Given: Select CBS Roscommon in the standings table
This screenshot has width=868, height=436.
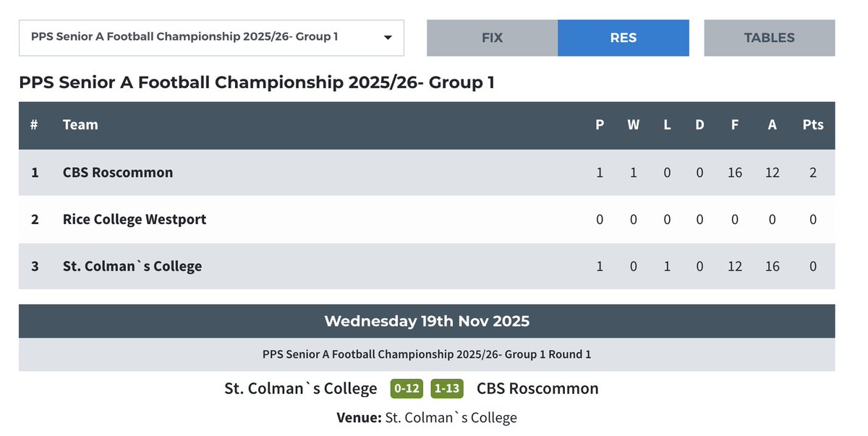Looking at the screenshot, I should tap(118, 173).
